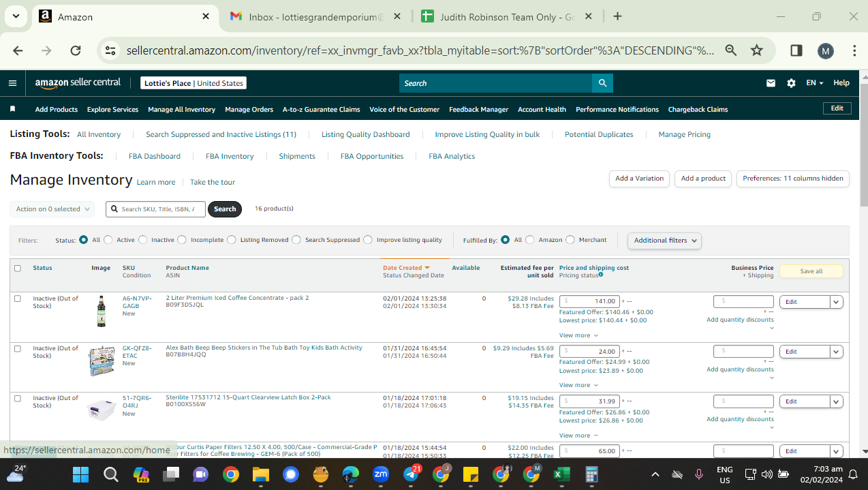Screen dimensions: 868x490
Task: Open a new Chrome tab
Action: pos(617,16)
